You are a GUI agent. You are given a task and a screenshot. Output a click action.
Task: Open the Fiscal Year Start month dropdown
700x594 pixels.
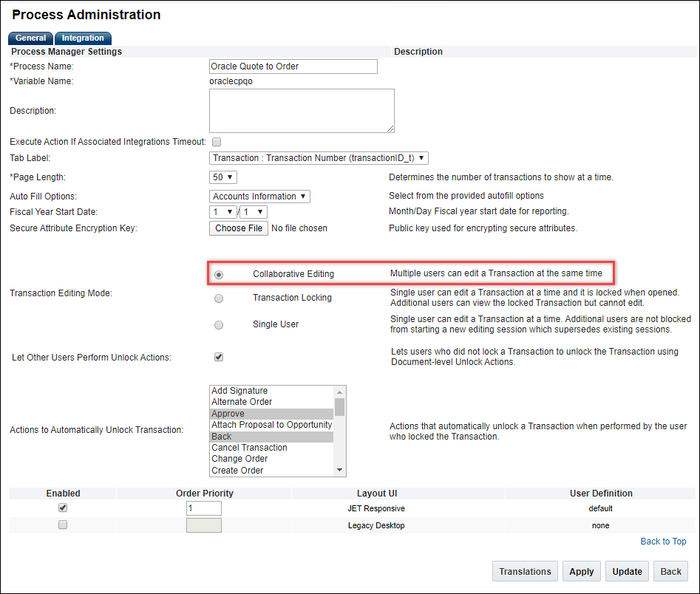(x=223, y=211)
